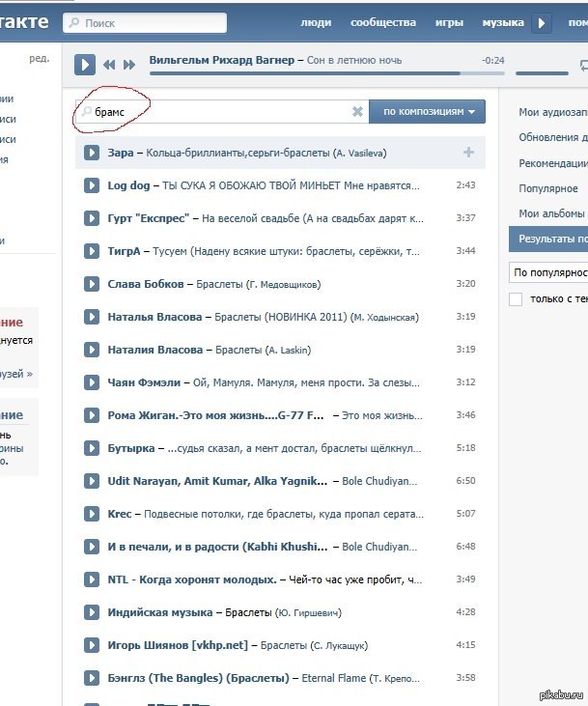Select Мои аудиозаписи in right panel
The width and height of the screenshot is (588, 706).
pyautogui.click(x=553, y=112)
